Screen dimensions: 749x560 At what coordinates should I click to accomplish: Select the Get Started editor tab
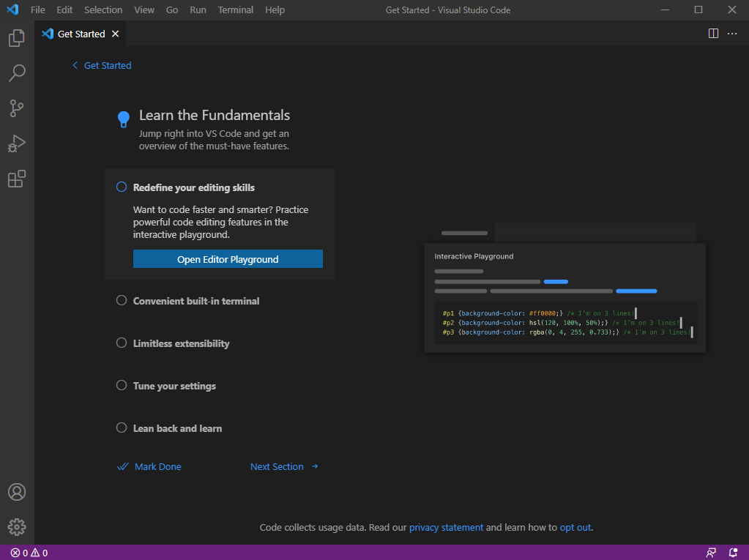(81, 34)
